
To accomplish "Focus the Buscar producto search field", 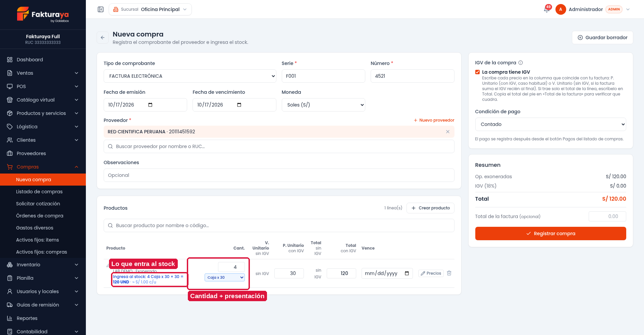I will tap(279, 225).
